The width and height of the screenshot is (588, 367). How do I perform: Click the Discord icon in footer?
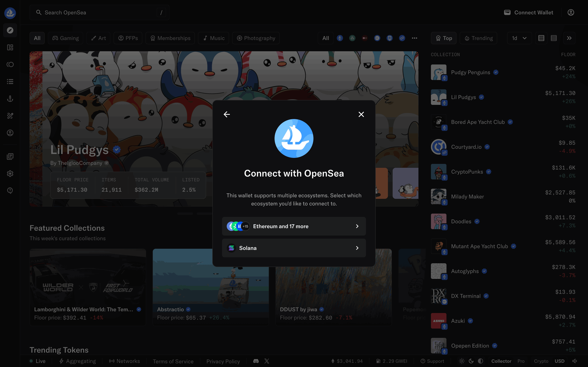coord(256,361)
